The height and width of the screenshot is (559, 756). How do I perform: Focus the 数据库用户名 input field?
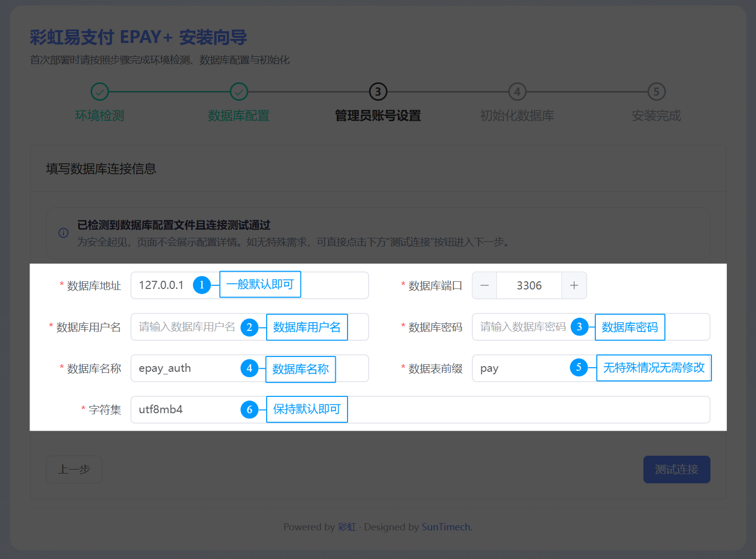(187, 327)
